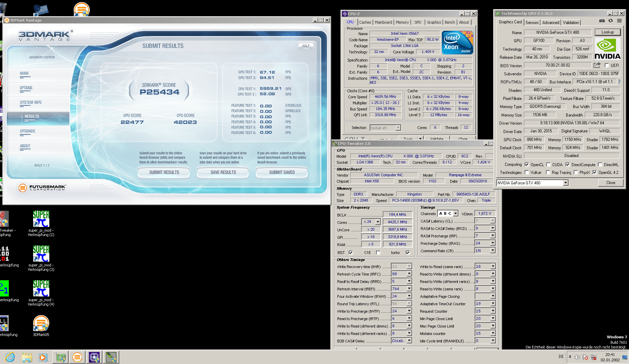The height and width of the screenshot is (364, 629).
Task: Open the Bench tab in CPU-Z
Action: coord(450,22)
